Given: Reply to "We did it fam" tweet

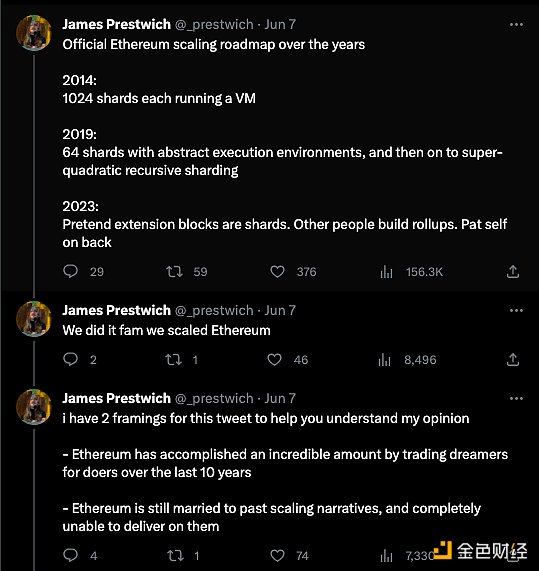Looking at the screenshot, I should [70, 359].
